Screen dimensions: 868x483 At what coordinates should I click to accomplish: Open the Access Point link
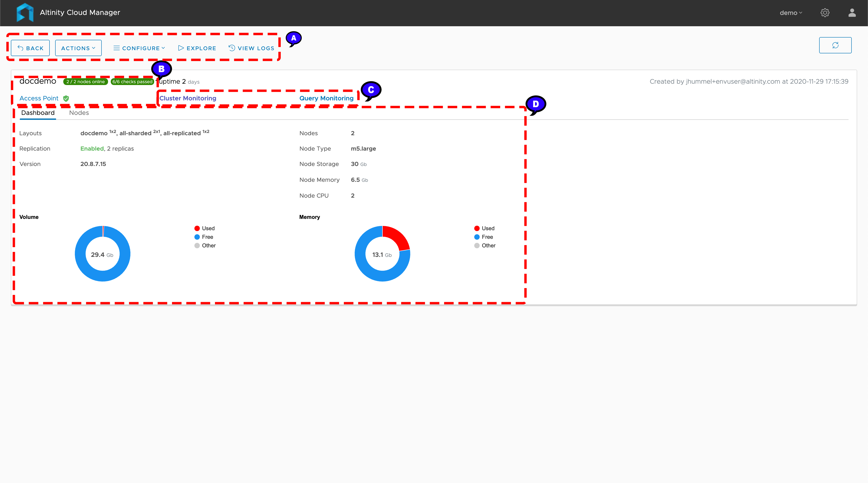pos(39,98)
